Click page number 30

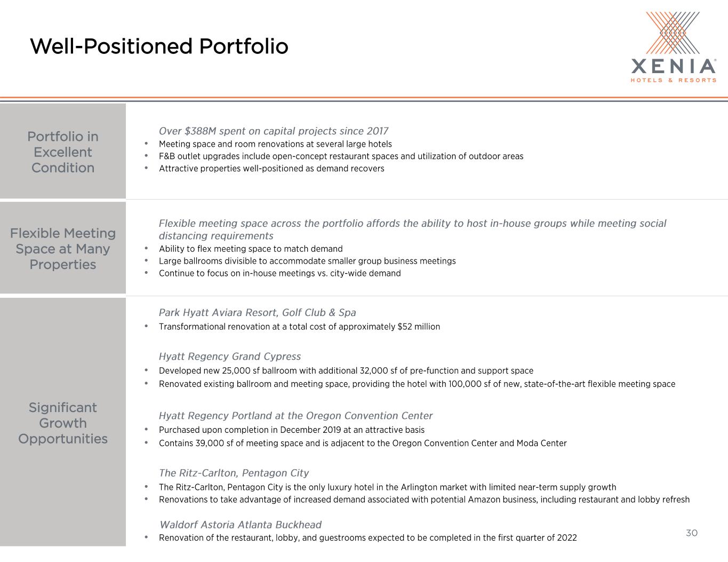692,533
